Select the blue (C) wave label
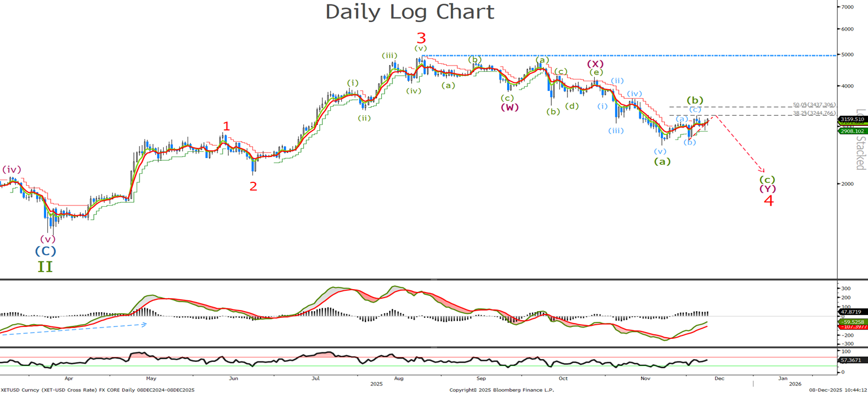Image resolution: width=868 pixels, height=393 pixels. 45,251
